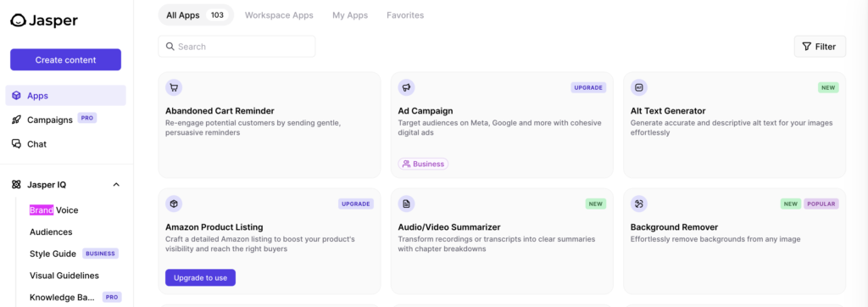The image size is (868, 307).
Task: Click the PRO badge beside Knowledge Base
Action: 113,297
